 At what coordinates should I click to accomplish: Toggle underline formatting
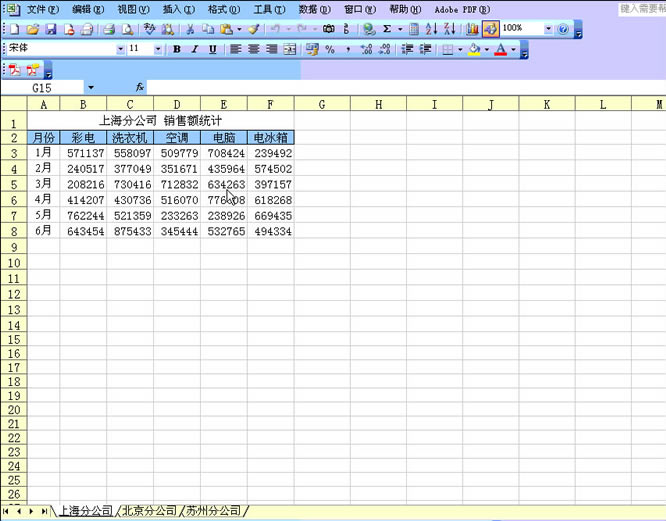pos(213,49)
